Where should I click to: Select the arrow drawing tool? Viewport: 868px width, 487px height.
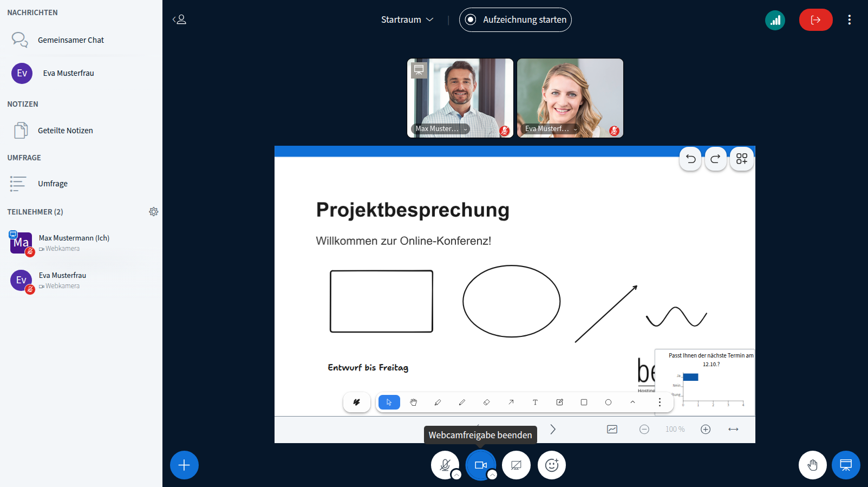511,402
